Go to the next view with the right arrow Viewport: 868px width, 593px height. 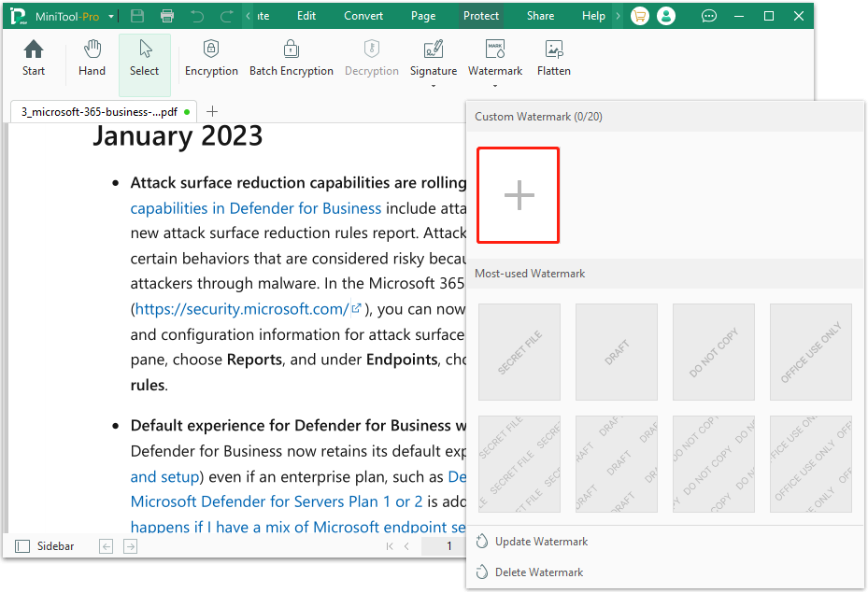[130, 546]
